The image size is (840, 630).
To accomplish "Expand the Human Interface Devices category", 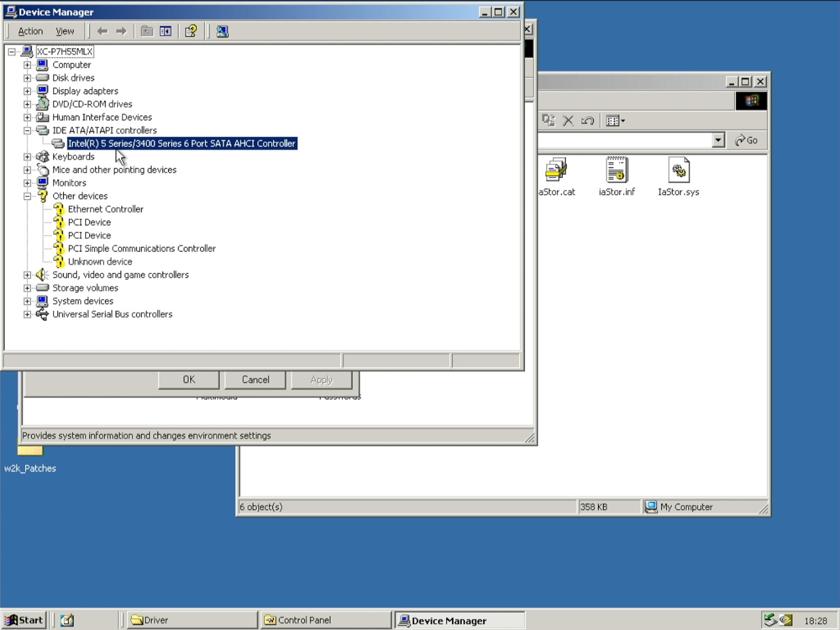I will (x=27, y=117).
